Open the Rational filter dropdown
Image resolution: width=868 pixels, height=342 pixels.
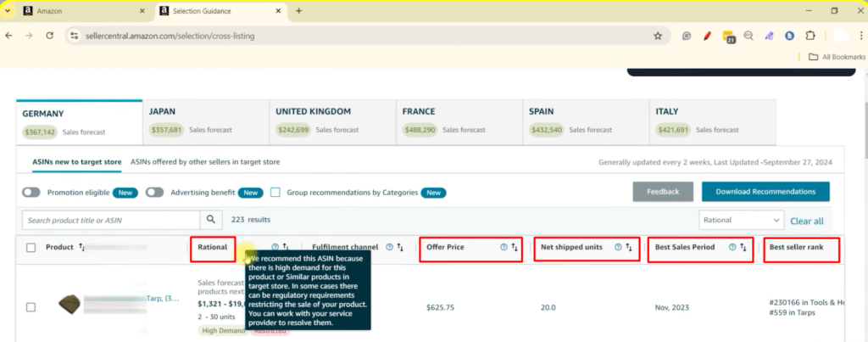pyautogui.click(x=741, y=220)
